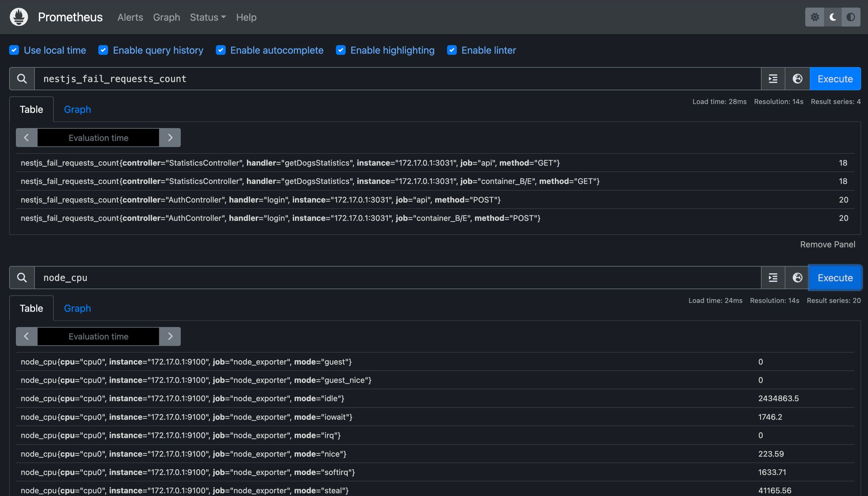Click Evaluation time field in node_cpu panel
The image size is (868, 496).
point(98,337)
